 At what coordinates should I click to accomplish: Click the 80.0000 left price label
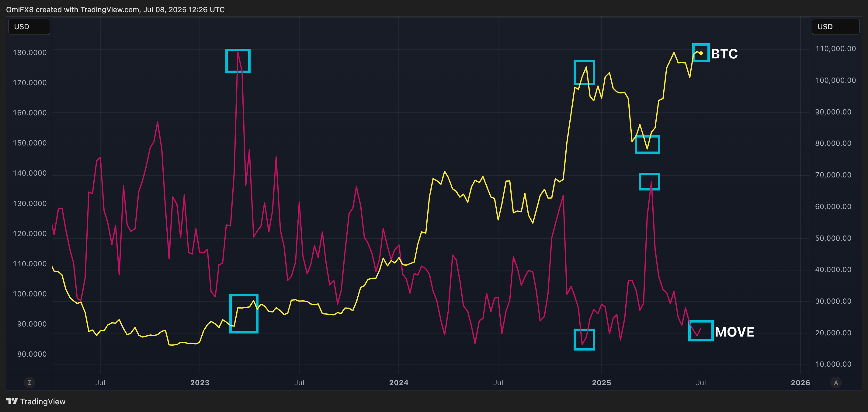pyautogui.click(x=32, y=354)
